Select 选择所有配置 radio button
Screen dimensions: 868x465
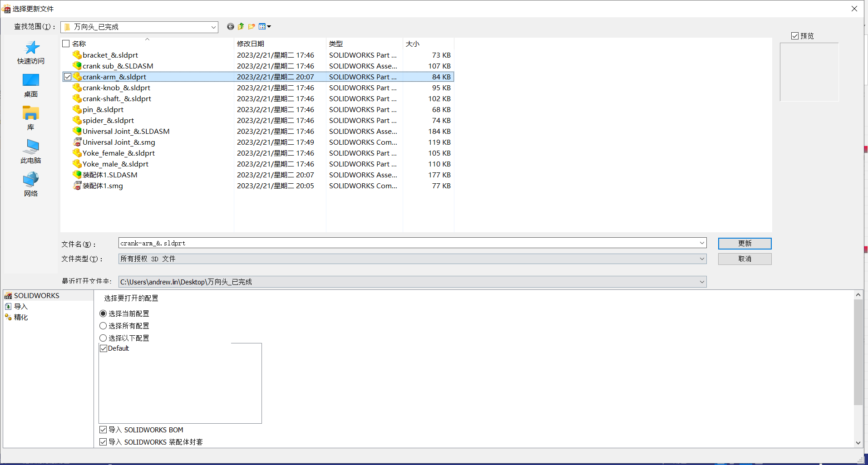coord(103,326)
